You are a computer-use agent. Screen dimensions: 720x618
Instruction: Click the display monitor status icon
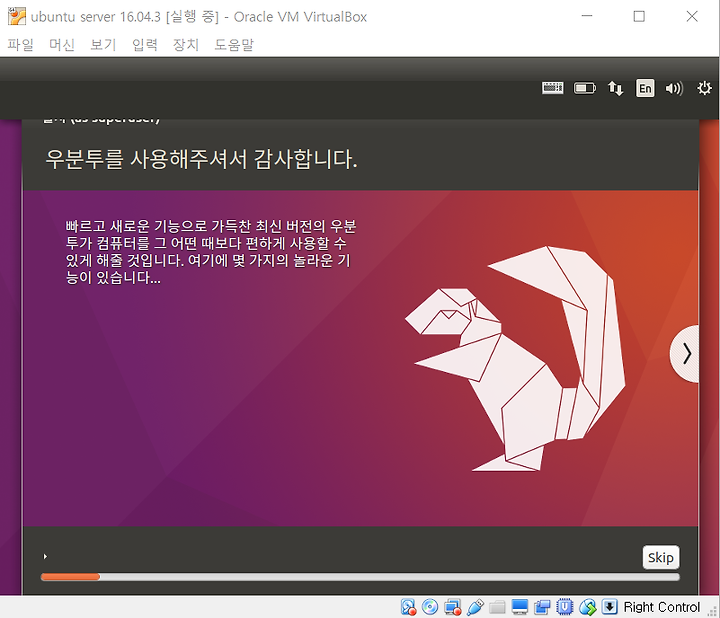(519, 607)
